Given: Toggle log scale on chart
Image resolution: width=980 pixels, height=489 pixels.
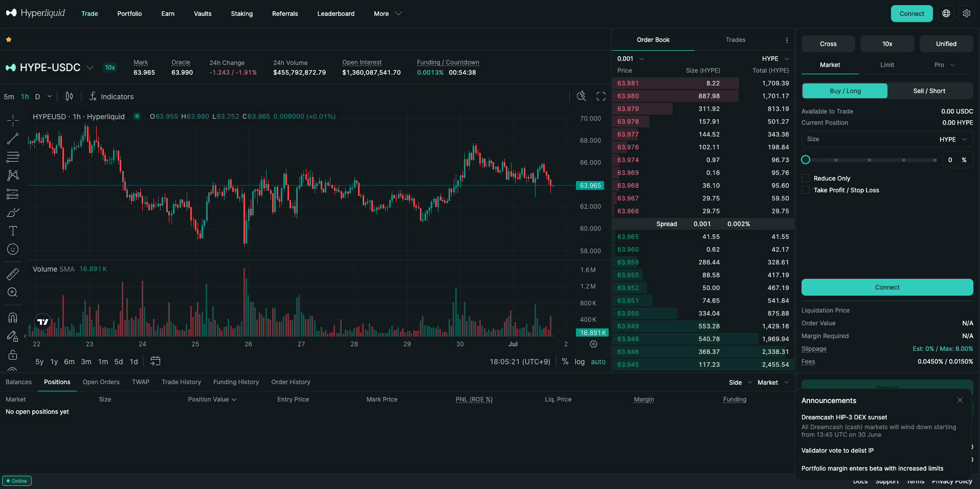Looking at the screenshot, I should tap(580, 362).
